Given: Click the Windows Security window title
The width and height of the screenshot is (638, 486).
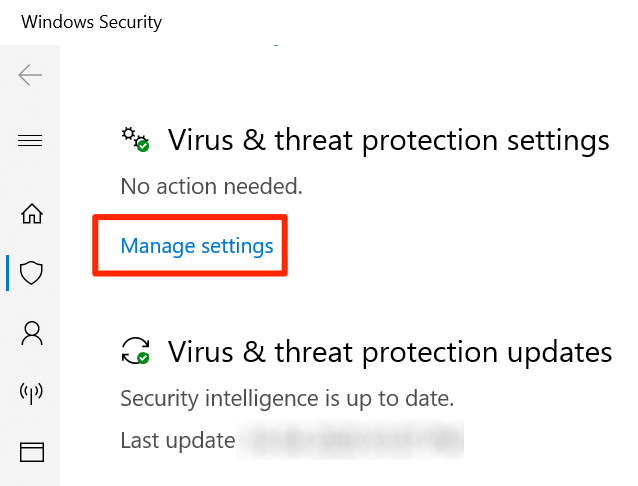Looking at the screenshot, I should coord(91,21).
